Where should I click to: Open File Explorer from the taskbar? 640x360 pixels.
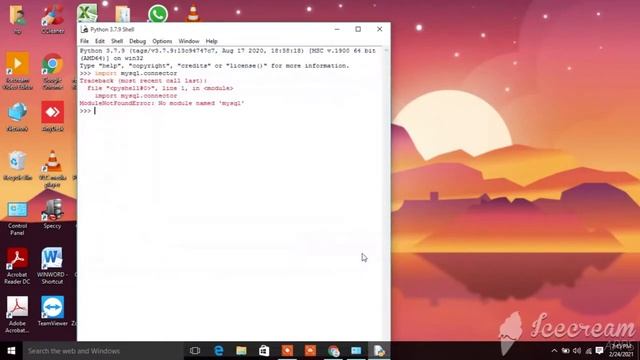(241, 351)
